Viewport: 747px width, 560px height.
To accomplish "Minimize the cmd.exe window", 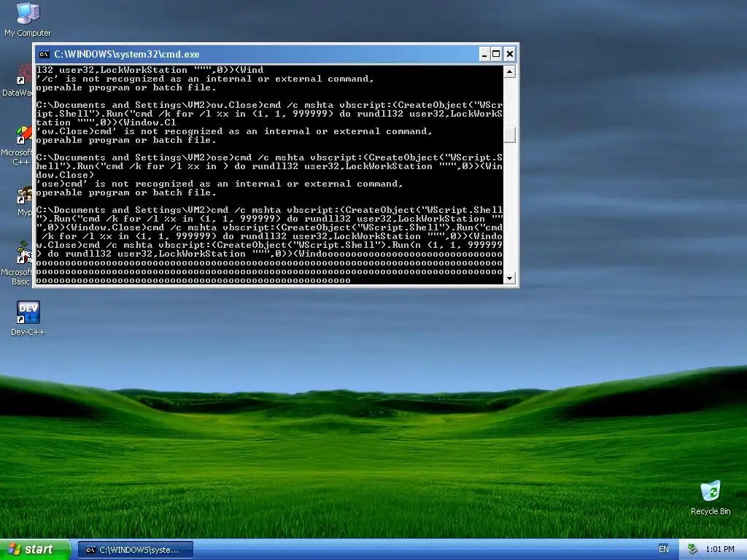I will pos(484,54).
